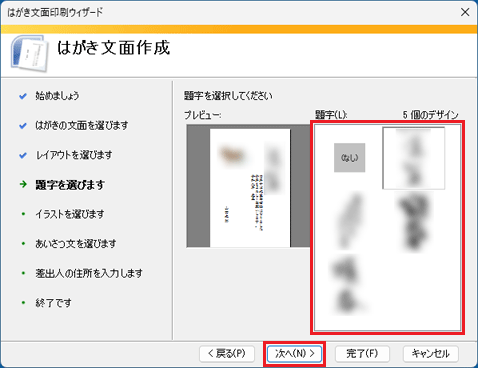The image size is (478, 368).
Task: Select the highlighted title design beside (なし)
Action: point(413,158)
